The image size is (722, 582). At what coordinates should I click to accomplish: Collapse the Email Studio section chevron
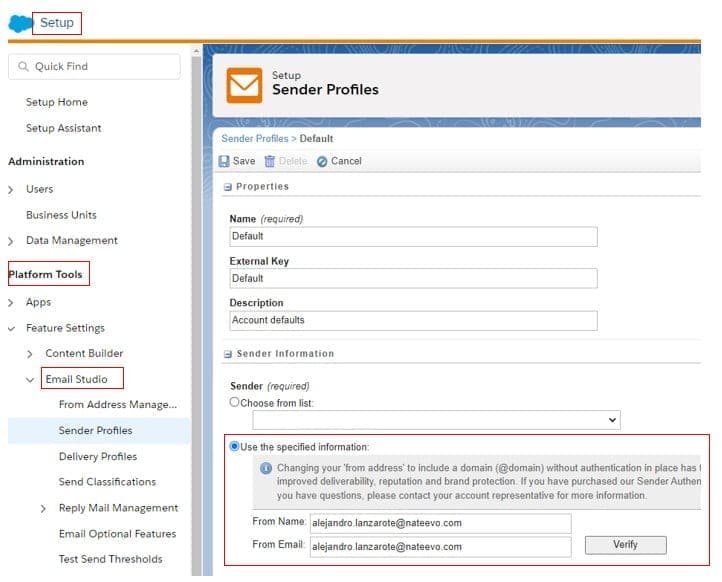30,380
